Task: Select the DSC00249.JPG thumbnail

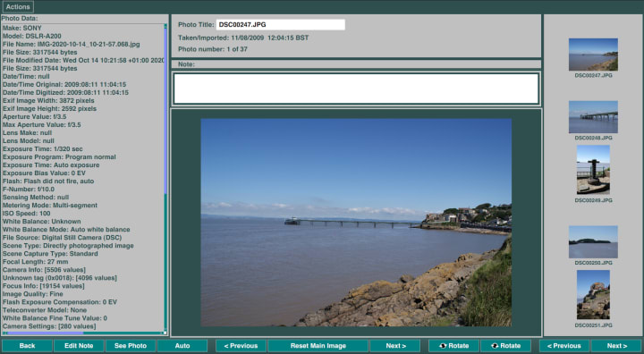Action: (x=593, y=170)
